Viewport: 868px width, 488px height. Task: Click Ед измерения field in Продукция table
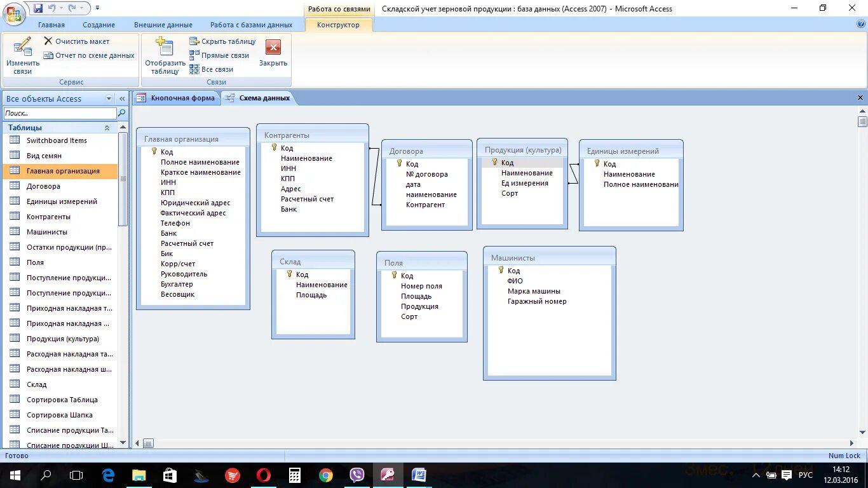point(525,183)
